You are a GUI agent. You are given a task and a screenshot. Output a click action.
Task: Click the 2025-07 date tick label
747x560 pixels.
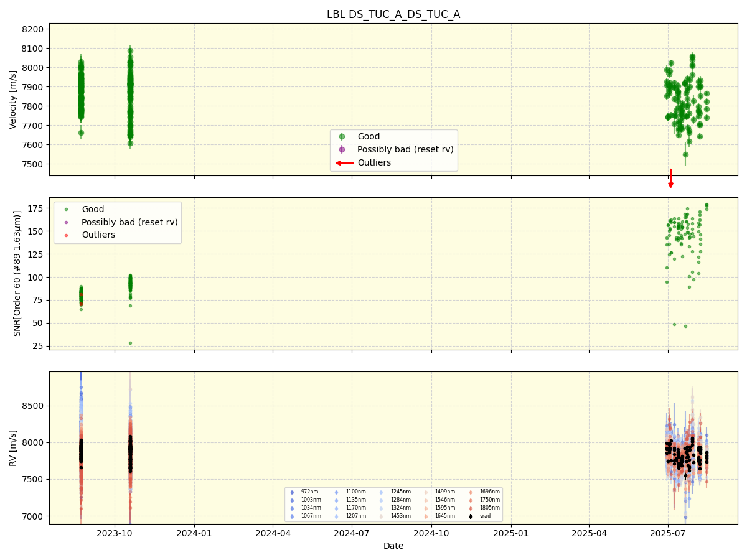click(668, 533)
